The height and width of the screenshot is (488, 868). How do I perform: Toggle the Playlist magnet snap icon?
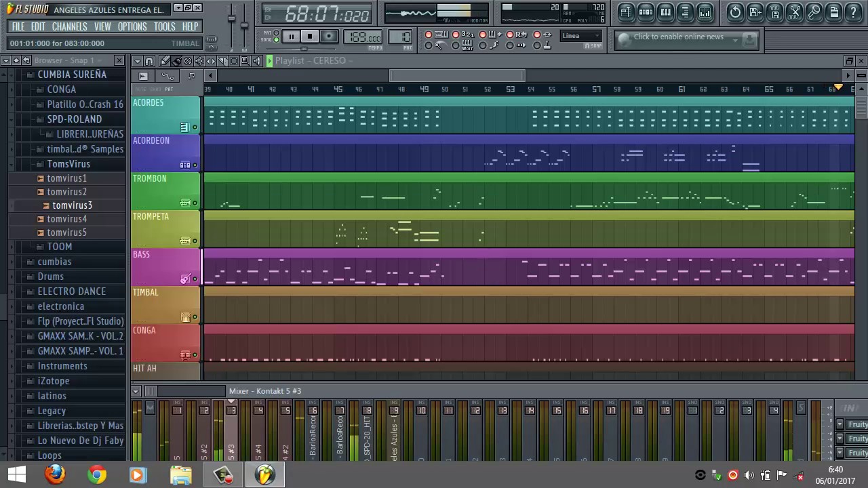[149, 61]
